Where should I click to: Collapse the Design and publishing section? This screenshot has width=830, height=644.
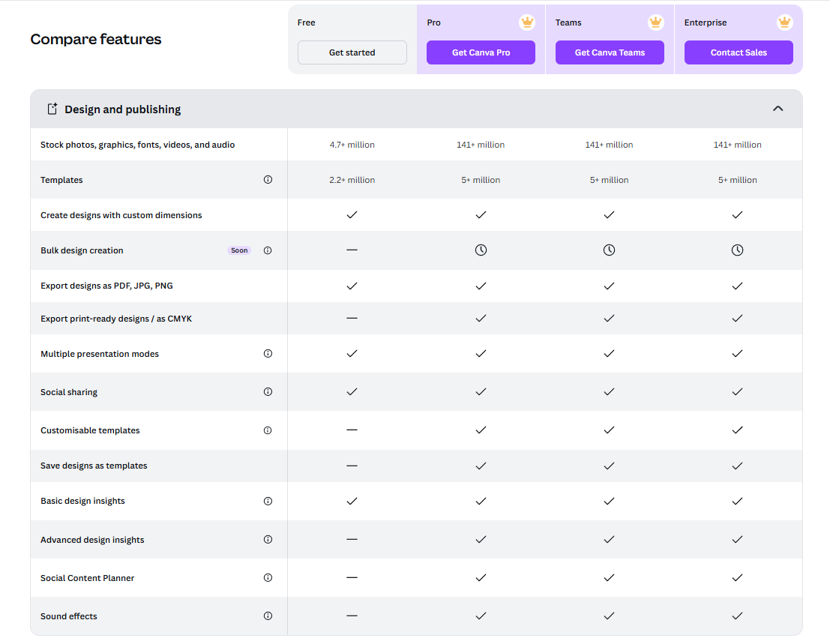click(x=778, y=109)
